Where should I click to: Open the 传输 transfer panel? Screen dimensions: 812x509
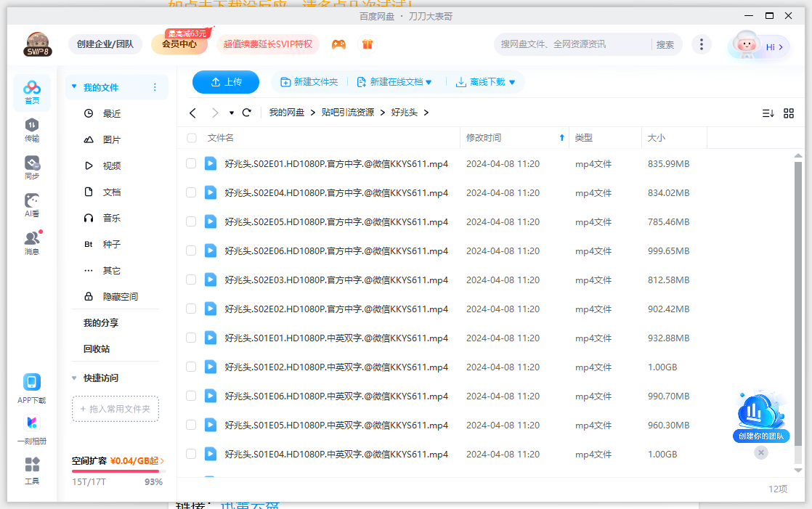tap(31, 130)
